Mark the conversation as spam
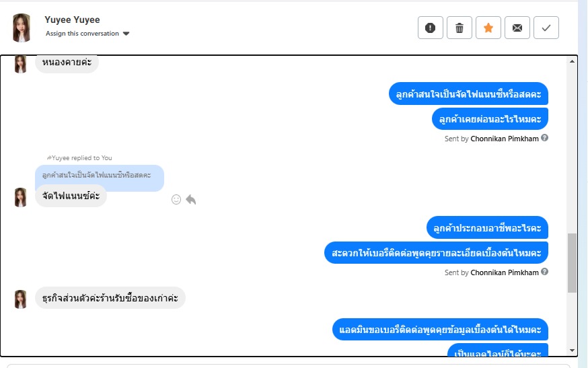Viewport: 588px width, 368px height. 431,28
